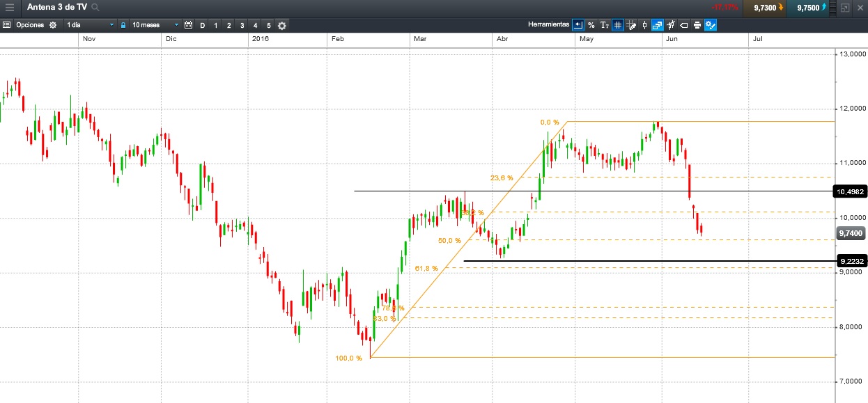The height and width of the screenshot is (403, 868).
Task: Click the 12,0000 price axis label
Action: pos(853,109)
